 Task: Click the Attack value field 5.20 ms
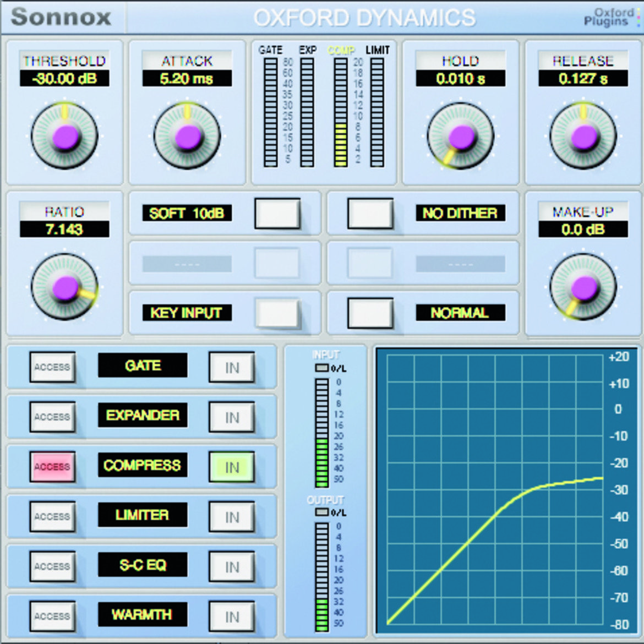[187, 78]
